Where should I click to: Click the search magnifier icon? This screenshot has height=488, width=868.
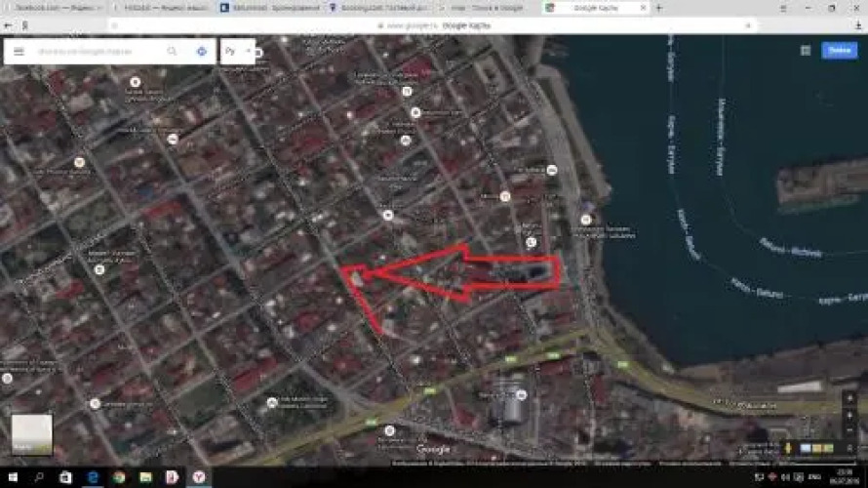(x=173, y=51)
